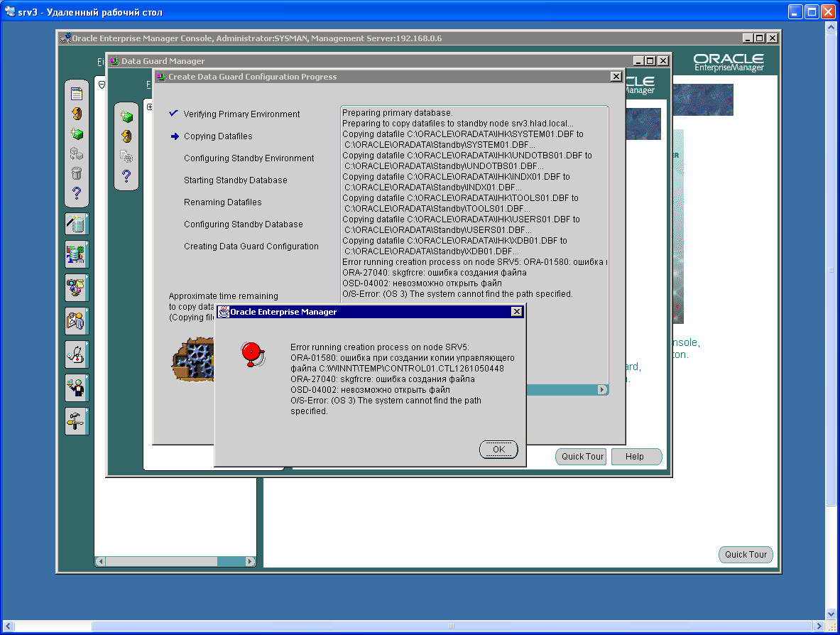
Task: Click OK in the error dialog
Action: [498, 450]
